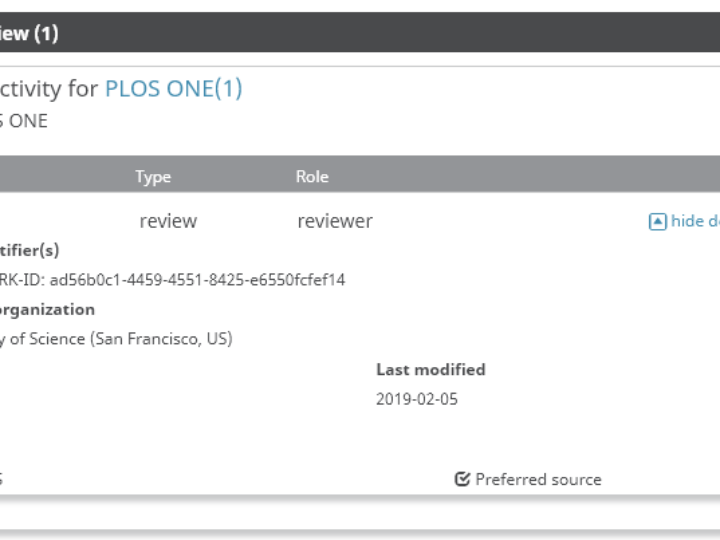720x540 pixels.
Task: Click the blank header area right of Role
Action: click(520, 177)
